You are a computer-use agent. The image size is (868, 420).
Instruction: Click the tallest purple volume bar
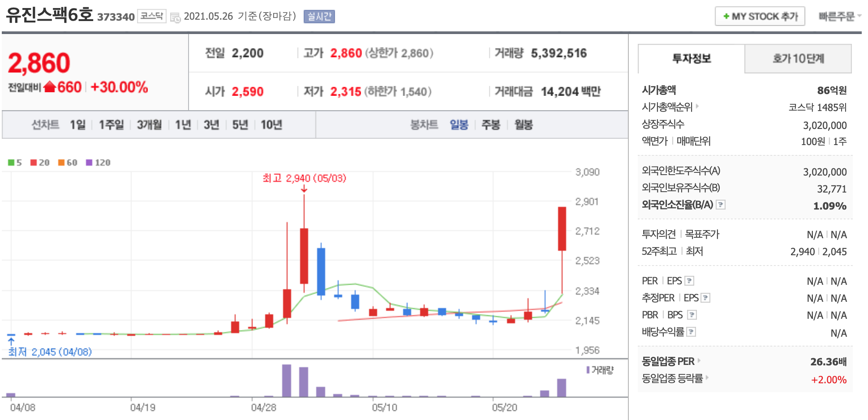click(x=287, y=381)
